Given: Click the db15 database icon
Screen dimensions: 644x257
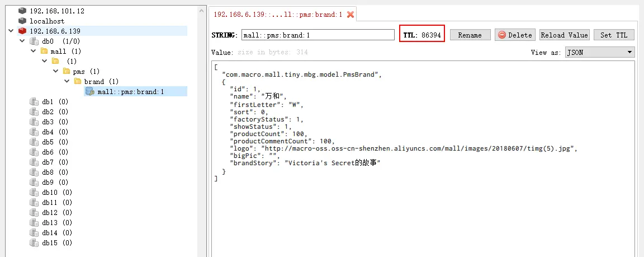Looking at the screenshot, I should pyautogui.click(x=34, y=242).
